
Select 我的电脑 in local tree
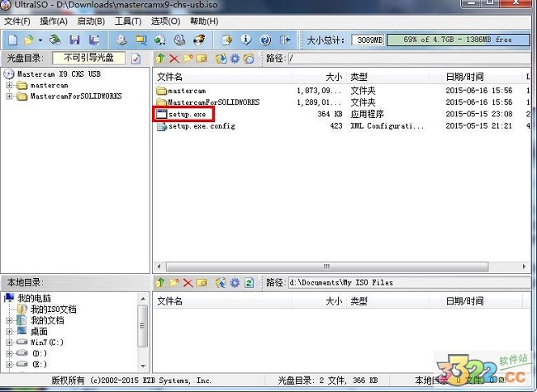[34, 298]
